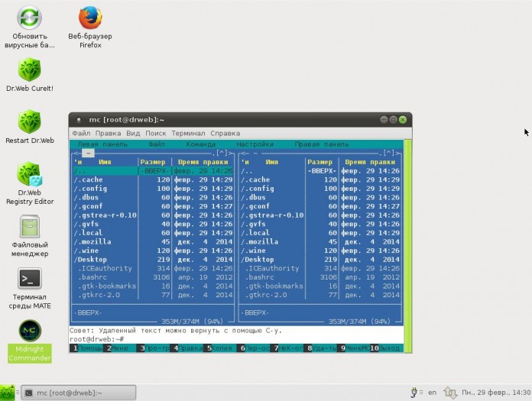532x401 pixels.
Task: Open the Firefox web browser desktop icon
Action: [x=90, y=18]
